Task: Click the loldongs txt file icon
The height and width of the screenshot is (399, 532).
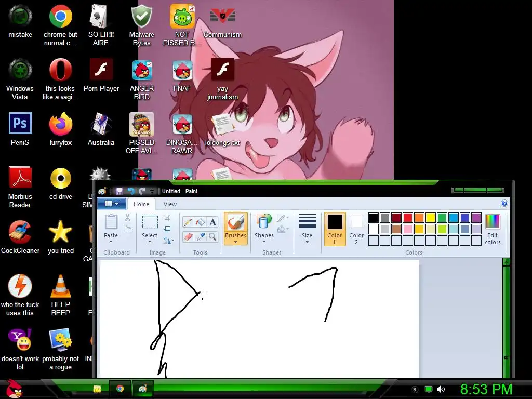Action: click(222, 130)
